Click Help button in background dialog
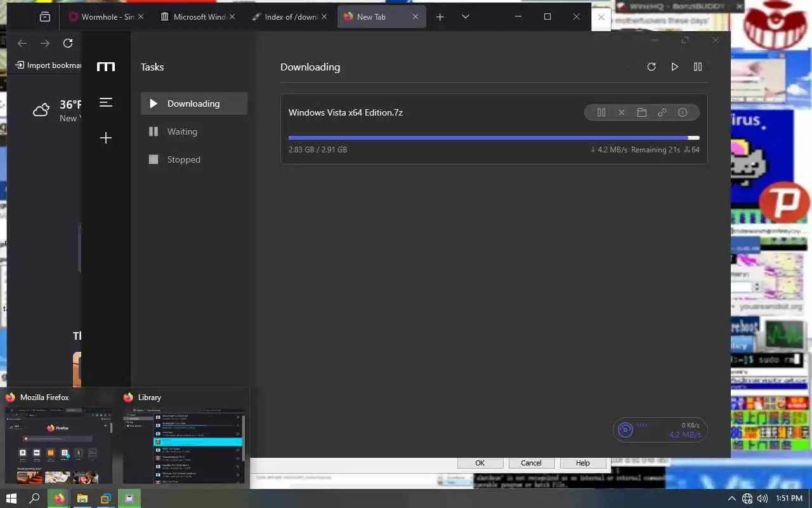The width and height of the screenshot is (812, 508). 583,463
